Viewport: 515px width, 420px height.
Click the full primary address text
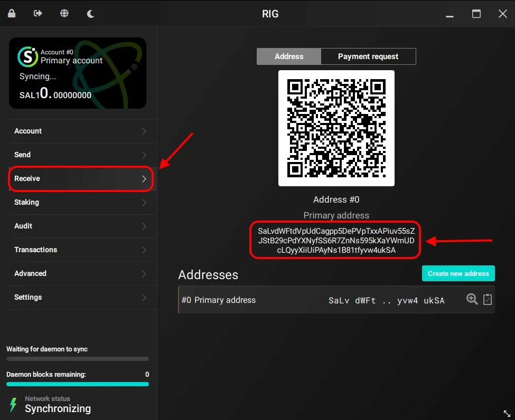(336, 241)
